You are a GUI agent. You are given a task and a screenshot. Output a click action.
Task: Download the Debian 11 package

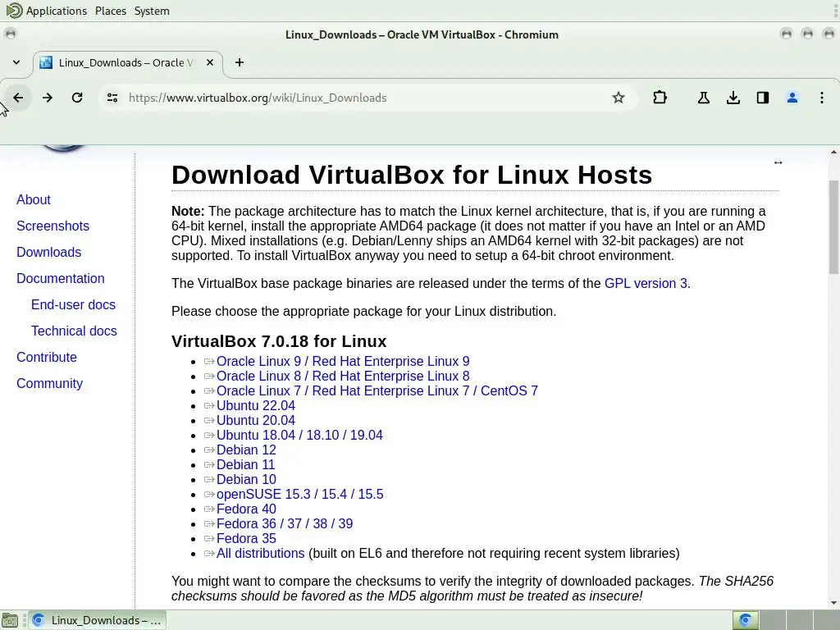(245, 464)
